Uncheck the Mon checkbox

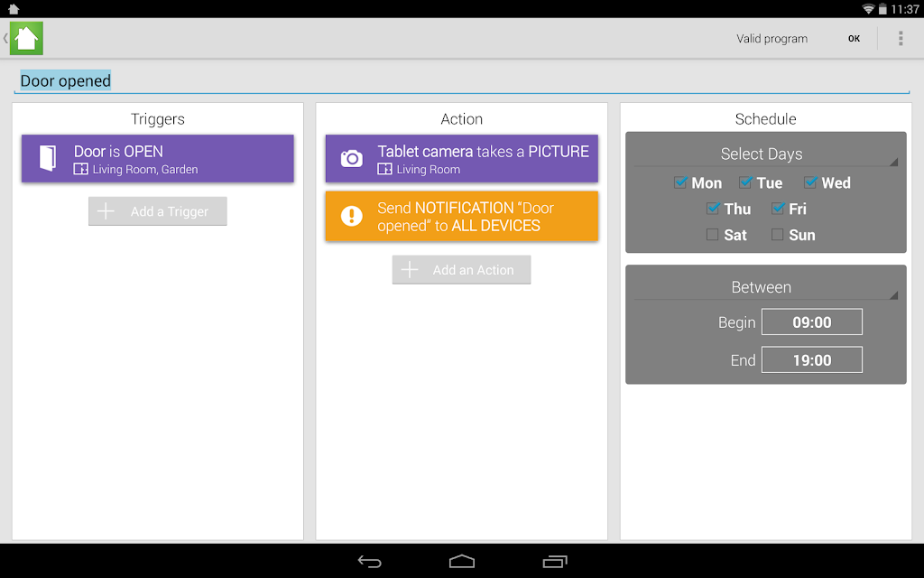point(680,182)
